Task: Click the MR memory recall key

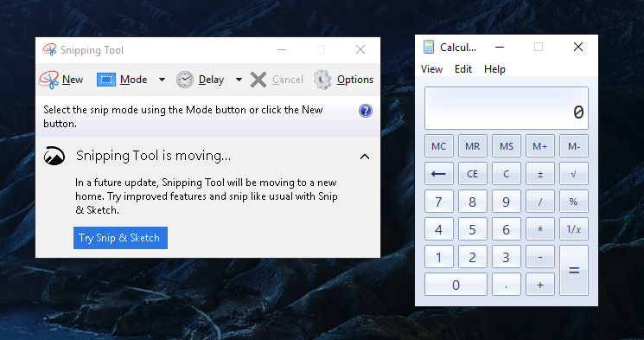Action: click(x=473, y=146)
